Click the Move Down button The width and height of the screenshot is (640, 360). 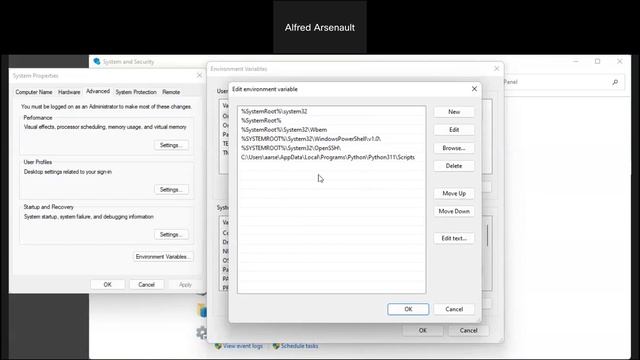click(x=454, y=211)
